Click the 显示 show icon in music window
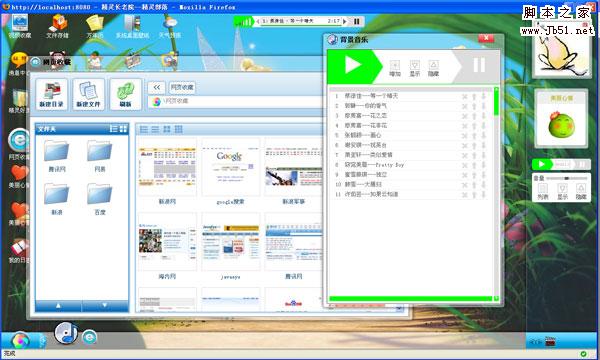The width and height of the screenshot is (600, 360). tap(415, 68)
